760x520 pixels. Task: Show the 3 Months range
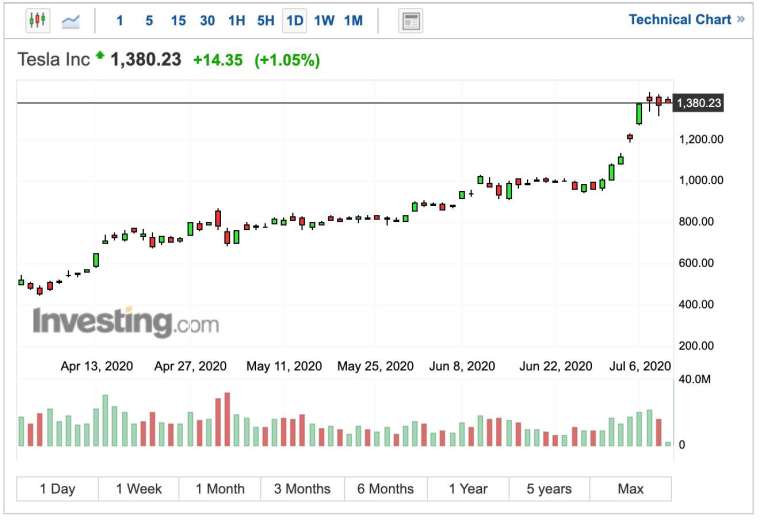click(302, 488)
